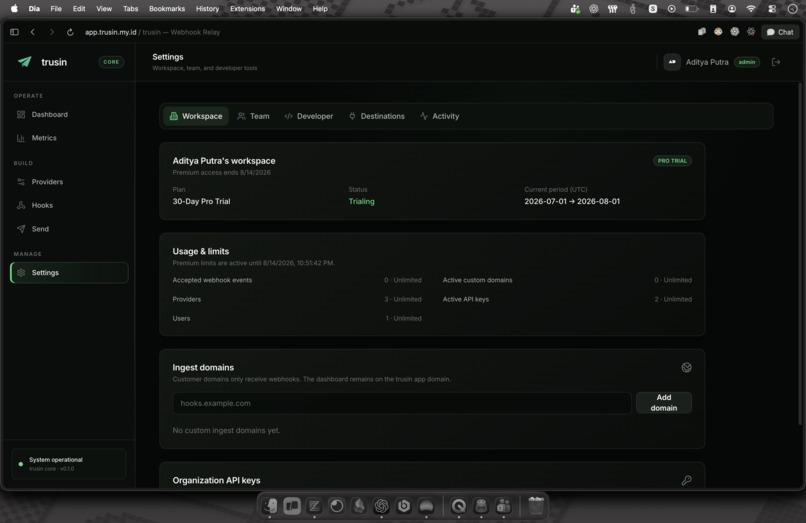Open System operational status card

click(69, 464)
